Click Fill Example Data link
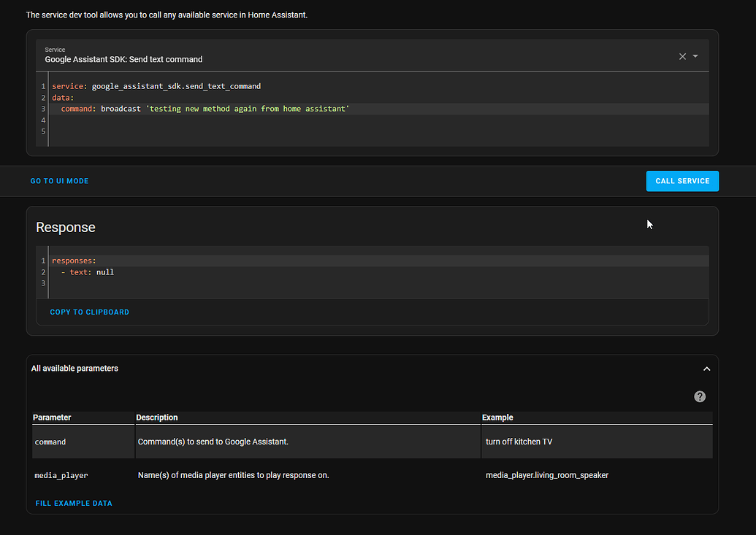Image resolution: width=756 pixels, height=535 pixels. (x=74, y=503)
